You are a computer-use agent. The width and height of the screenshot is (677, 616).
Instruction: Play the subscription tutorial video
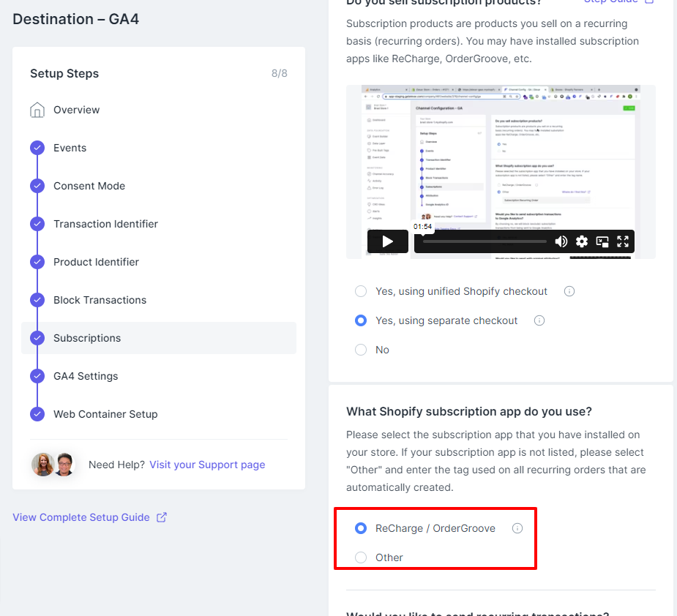point(388,241)
